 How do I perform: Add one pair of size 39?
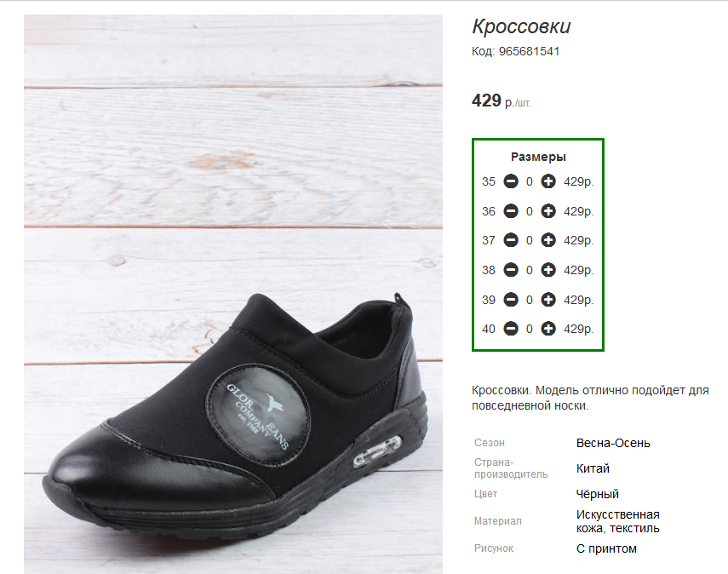coord(548,300)
